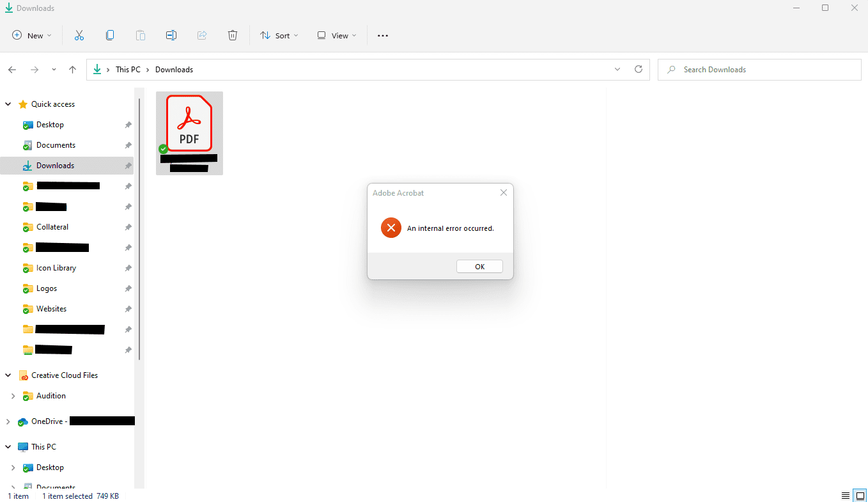Image resolution: width=868 pixels, height=502 pixels.
Task: Switch to details list view icon
Action: (x=846, y=496)
